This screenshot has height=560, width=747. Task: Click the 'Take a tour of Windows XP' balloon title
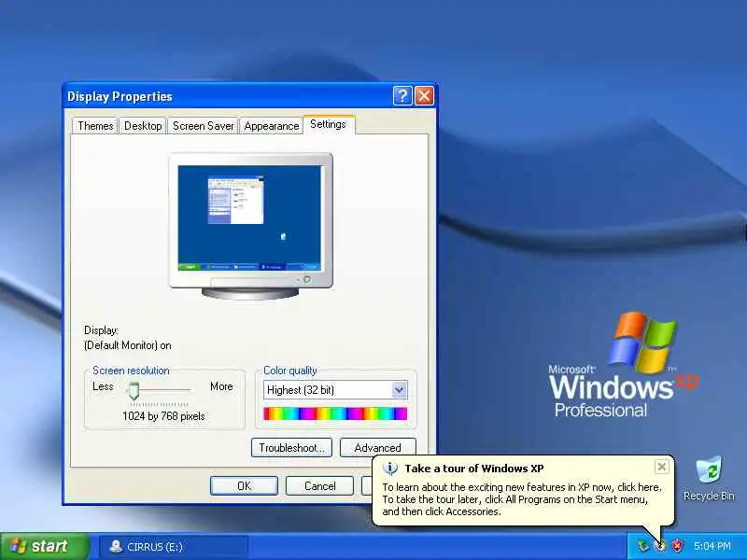[x=474, y=469]
